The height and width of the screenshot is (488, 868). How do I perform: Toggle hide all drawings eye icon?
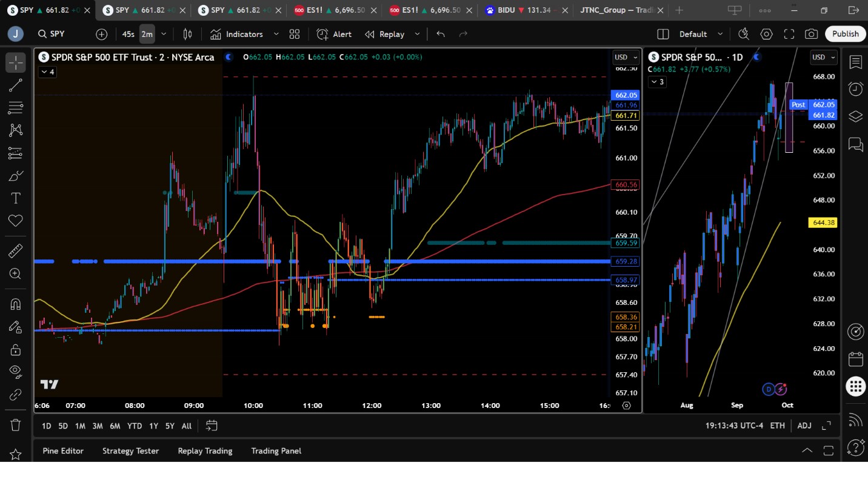pyautogui.click(x=16, y=372)
